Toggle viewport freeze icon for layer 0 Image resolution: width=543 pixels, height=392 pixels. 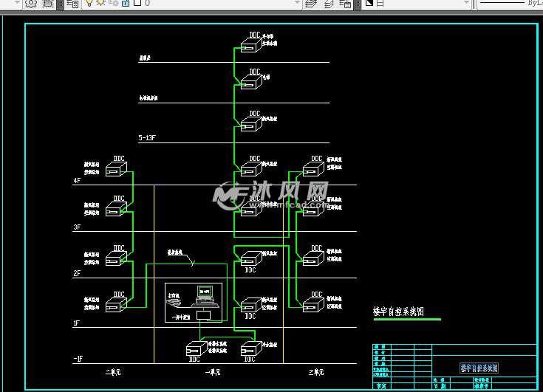coord(114,3)
